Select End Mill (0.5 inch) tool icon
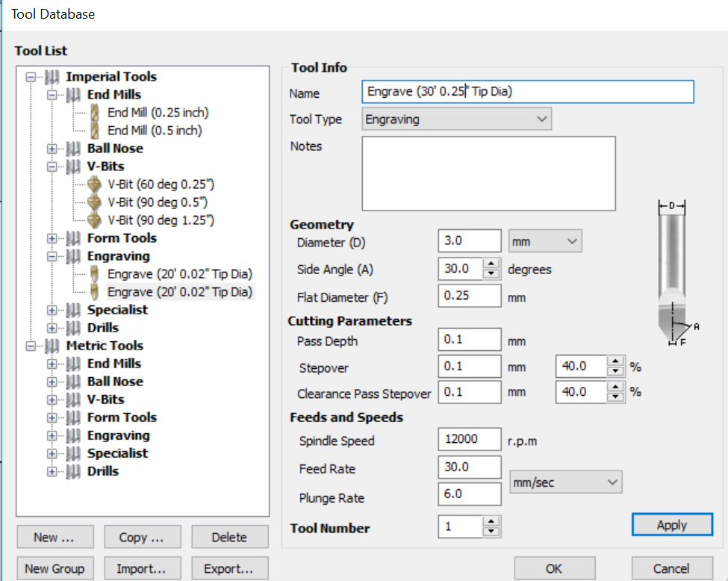This screenshot has height=581, width=728. [94, 131]
